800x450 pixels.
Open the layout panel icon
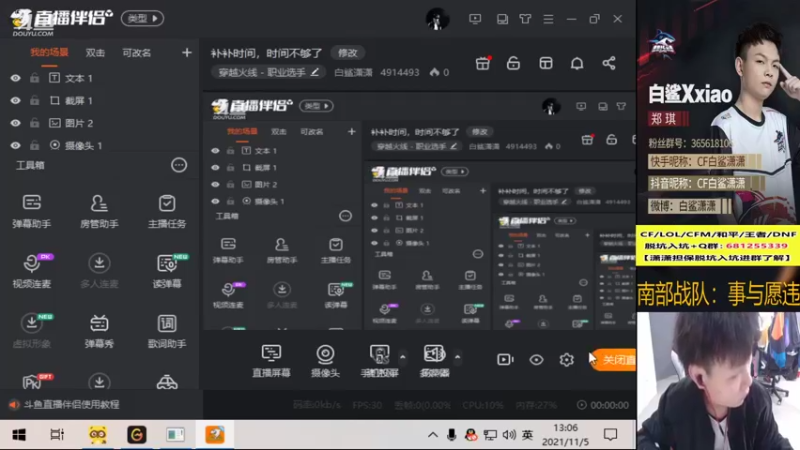click(x=545, y=63)
